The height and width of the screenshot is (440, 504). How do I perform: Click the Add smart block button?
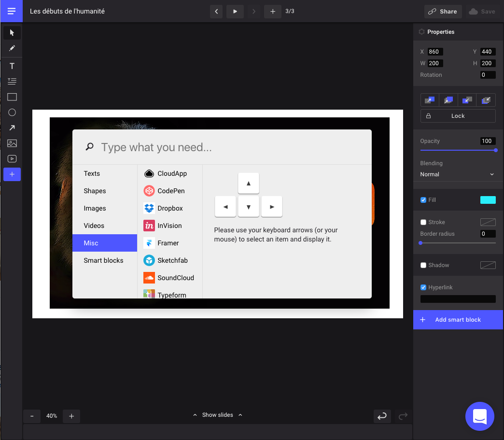tap(458, 320)
